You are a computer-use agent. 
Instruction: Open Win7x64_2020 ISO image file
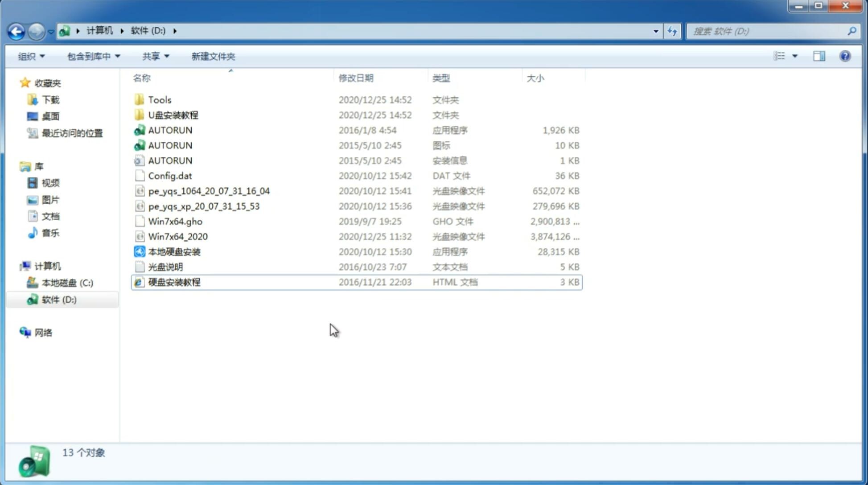tap(178, 236)
